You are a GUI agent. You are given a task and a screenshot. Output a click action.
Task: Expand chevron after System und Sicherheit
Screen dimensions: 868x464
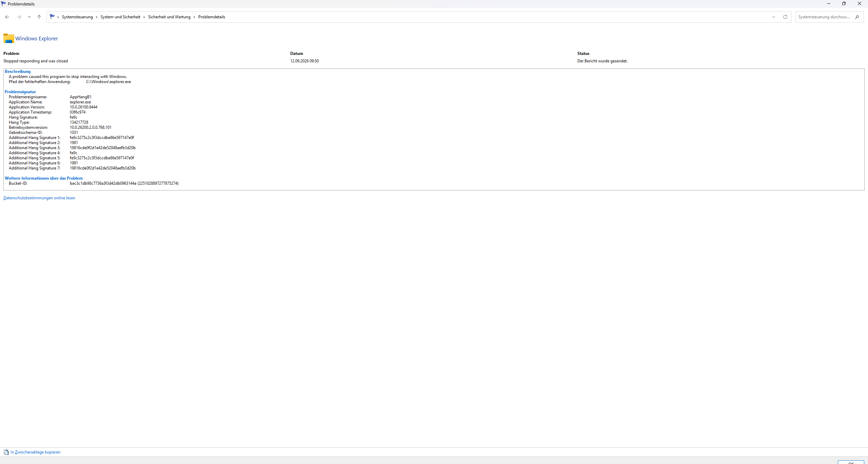point(144,17)
